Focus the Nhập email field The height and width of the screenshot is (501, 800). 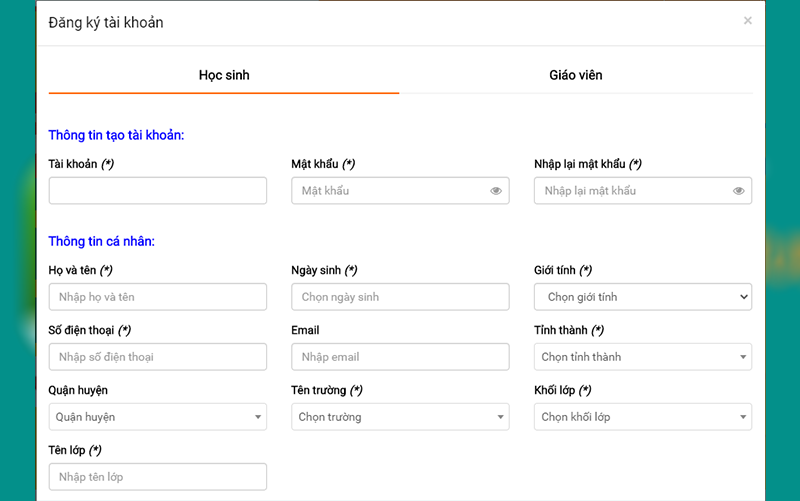tap(400, 357)
